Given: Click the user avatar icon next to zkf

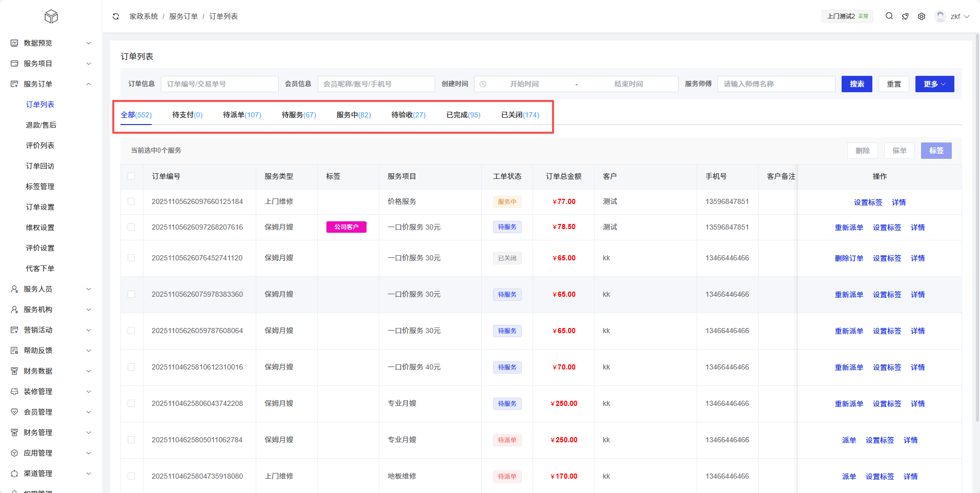Looking at the screenshot, I should (x=940, y=16).
